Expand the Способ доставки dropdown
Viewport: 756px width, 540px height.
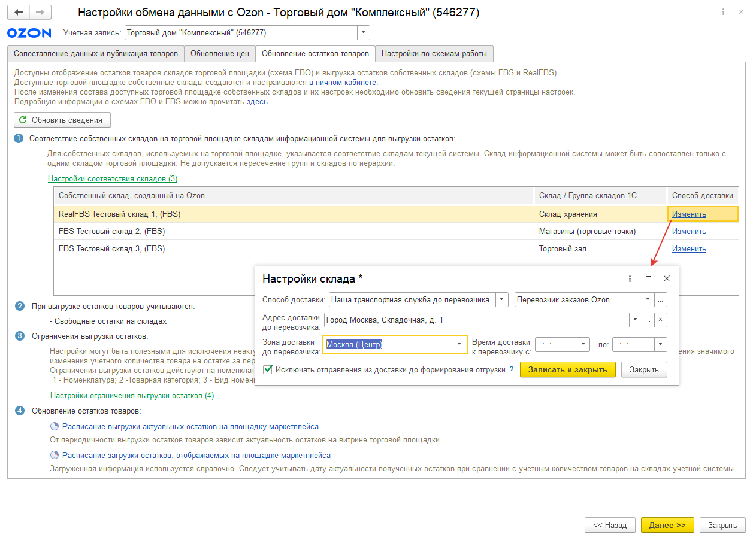point(502,300)
